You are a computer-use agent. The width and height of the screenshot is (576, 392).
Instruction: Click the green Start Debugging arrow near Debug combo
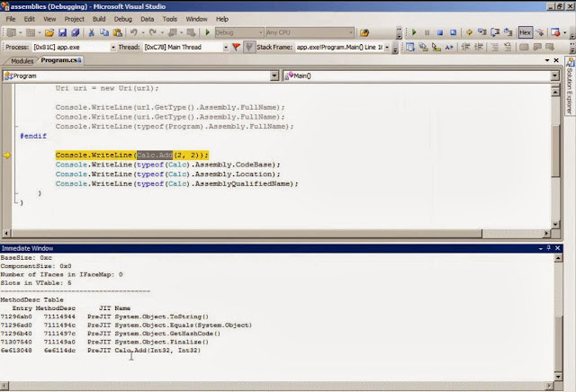(x=207, y=32)
